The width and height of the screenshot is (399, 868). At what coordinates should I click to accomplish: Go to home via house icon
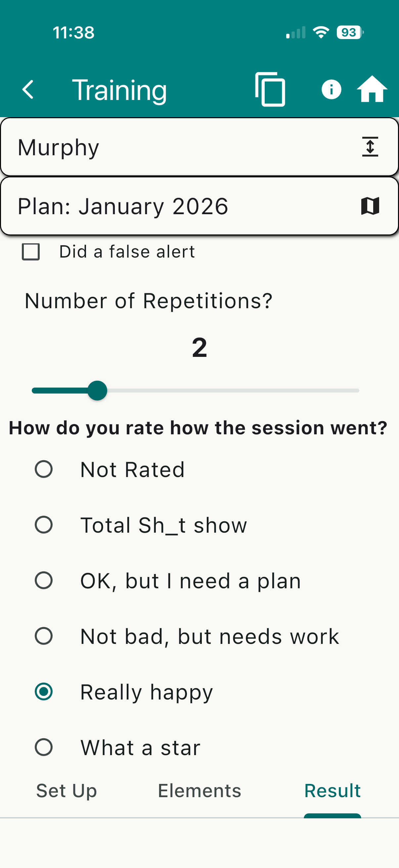point(372,89)
